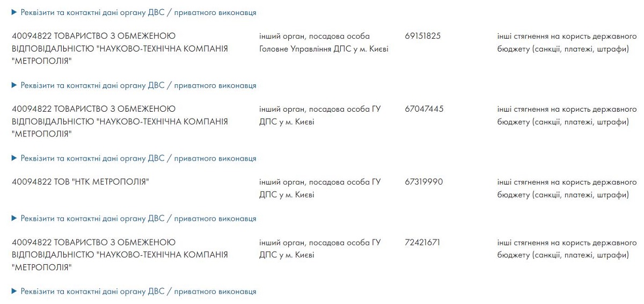Expand requisites link below record 67047445
Image resolution: width=644 pixels, height=304 pixels.
pyautogui.click(x=138, y=158)
